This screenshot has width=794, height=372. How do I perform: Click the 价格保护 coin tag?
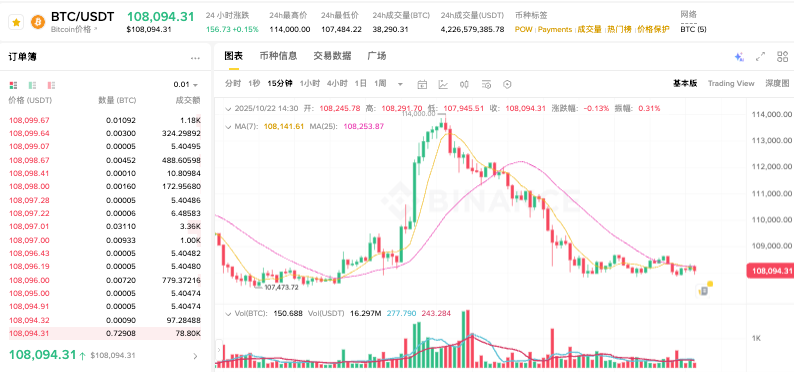[x=653, y=29]
